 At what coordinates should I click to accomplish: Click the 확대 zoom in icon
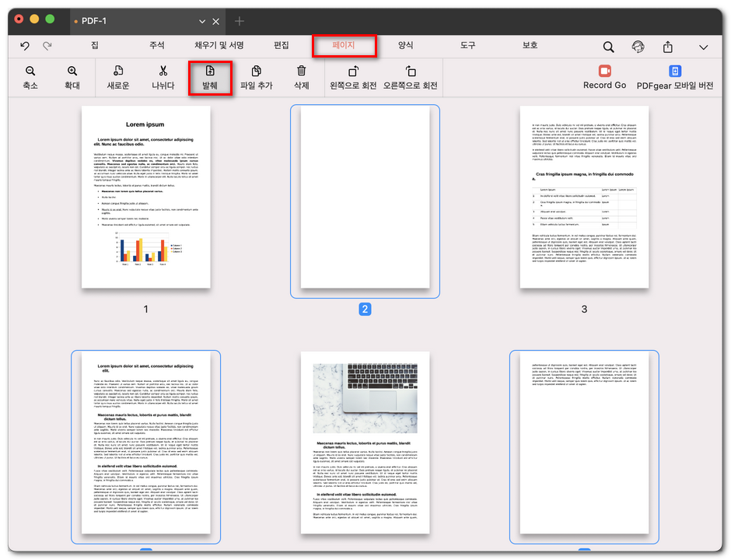tap(72, 72)
